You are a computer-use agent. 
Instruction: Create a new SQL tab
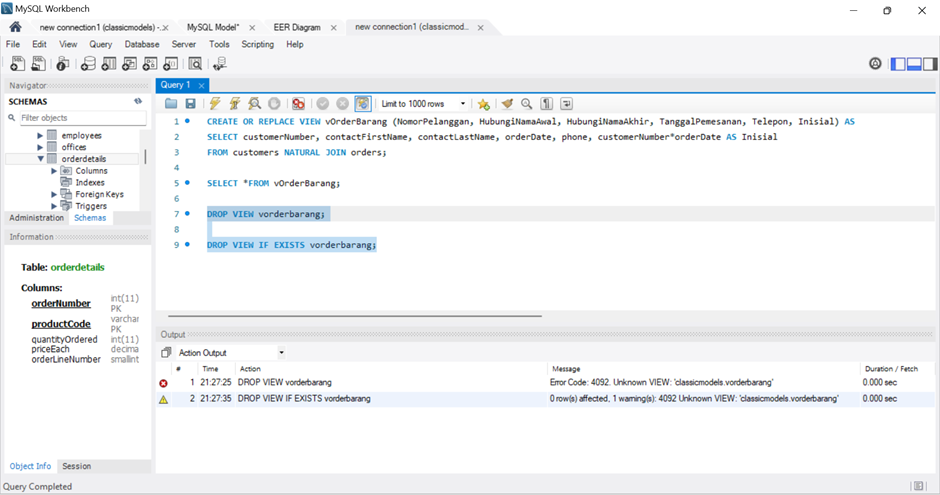point(17,64)
